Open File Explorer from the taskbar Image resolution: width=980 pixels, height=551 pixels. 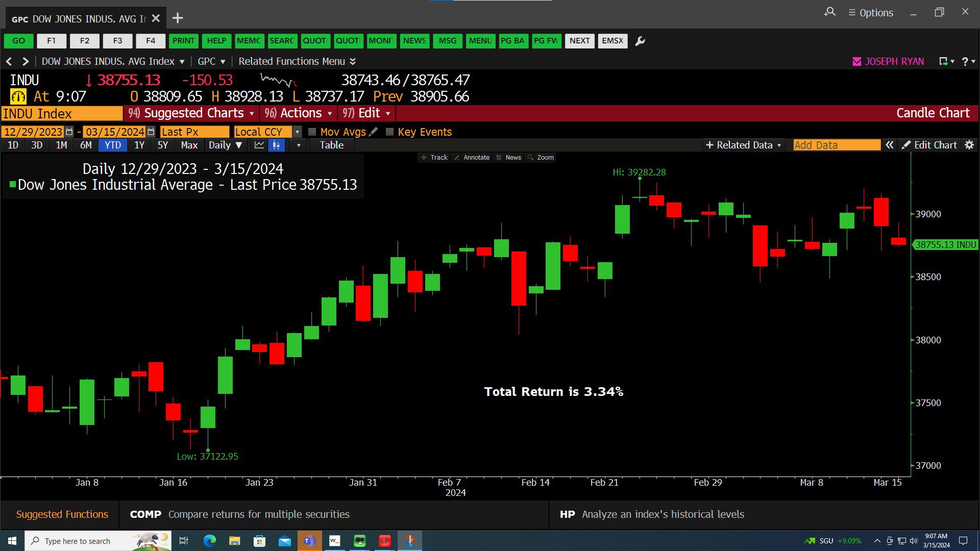tap(234, 541)
